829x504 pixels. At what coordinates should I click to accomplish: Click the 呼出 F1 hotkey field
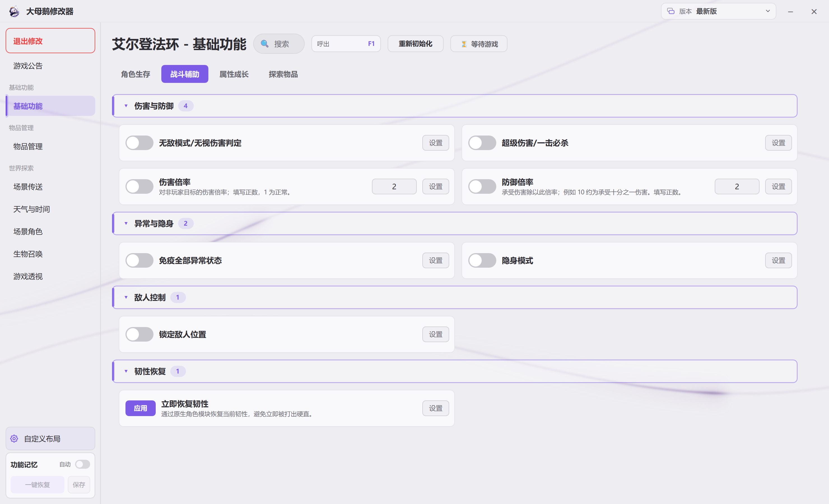pos(346,44)
